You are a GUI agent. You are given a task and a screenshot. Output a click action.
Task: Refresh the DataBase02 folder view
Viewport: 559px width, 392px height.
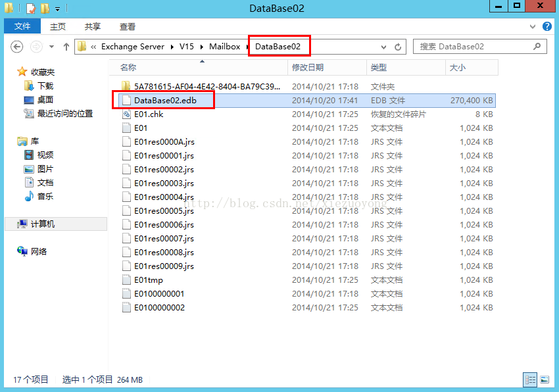tap(398, 47)
